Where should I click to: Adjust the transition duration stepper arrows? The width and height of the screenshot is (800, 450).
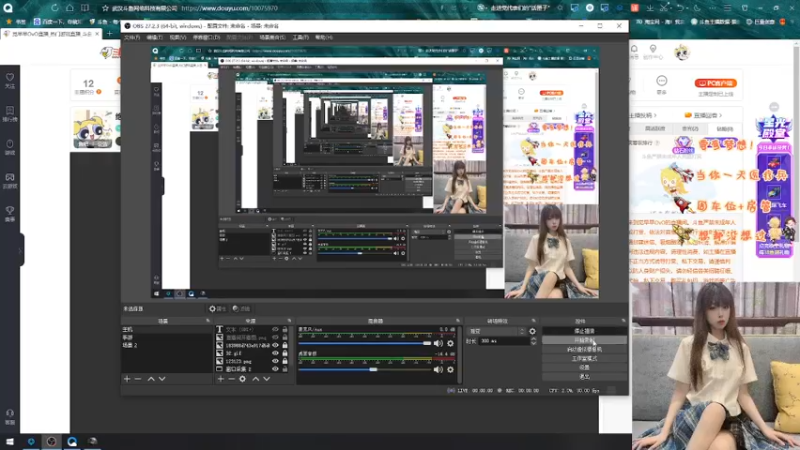coord(533,341)
